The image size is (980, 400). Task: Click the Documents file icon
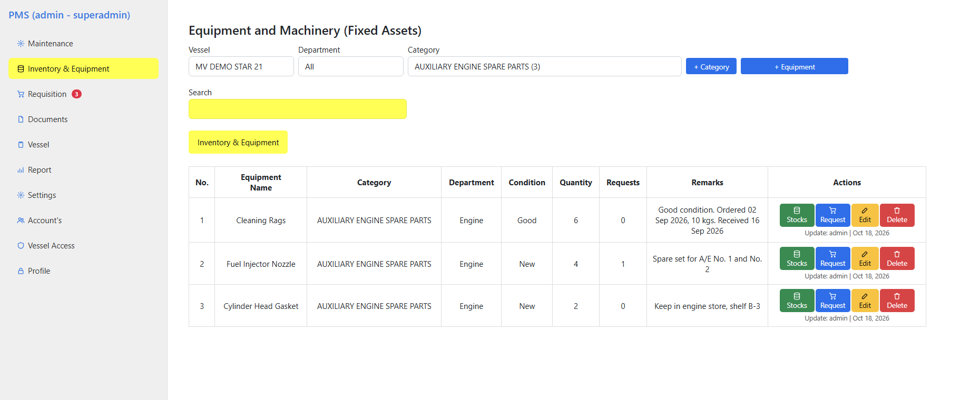click(21, 119)
